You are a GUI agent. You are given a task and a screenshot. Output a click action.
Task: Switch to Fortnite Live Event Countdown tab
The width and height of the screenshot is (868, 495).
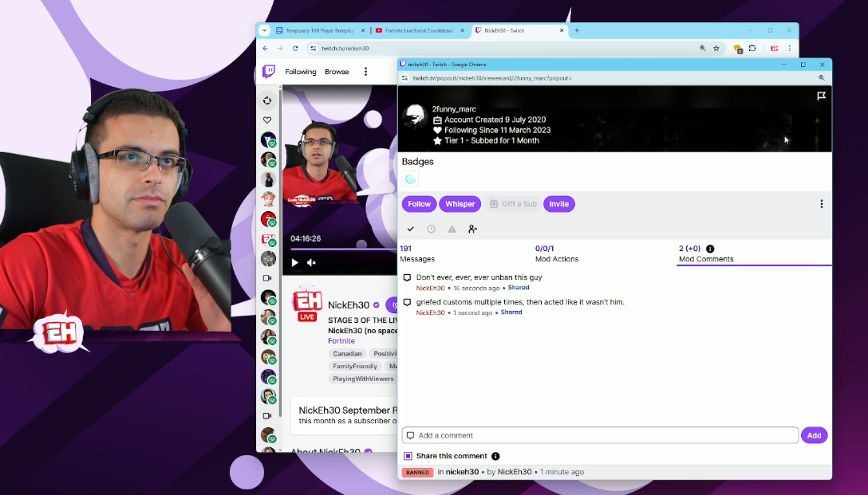(x=419, y=30)
